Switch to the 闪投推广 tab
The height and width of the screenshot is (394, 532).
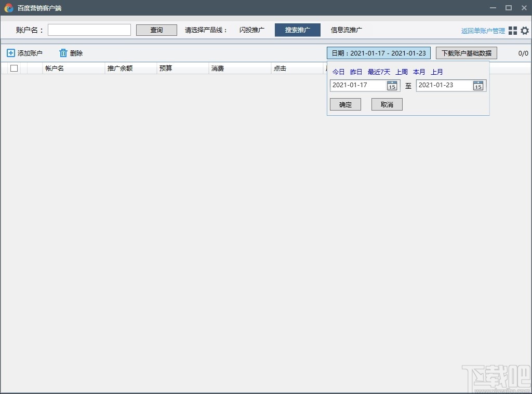[x=251, y=30]
